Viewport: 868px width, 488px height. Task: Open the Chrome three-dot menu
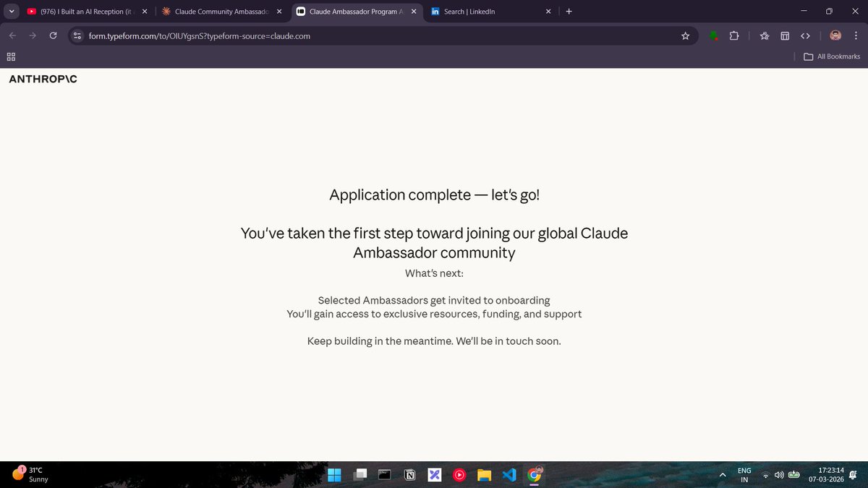(856, 35)
